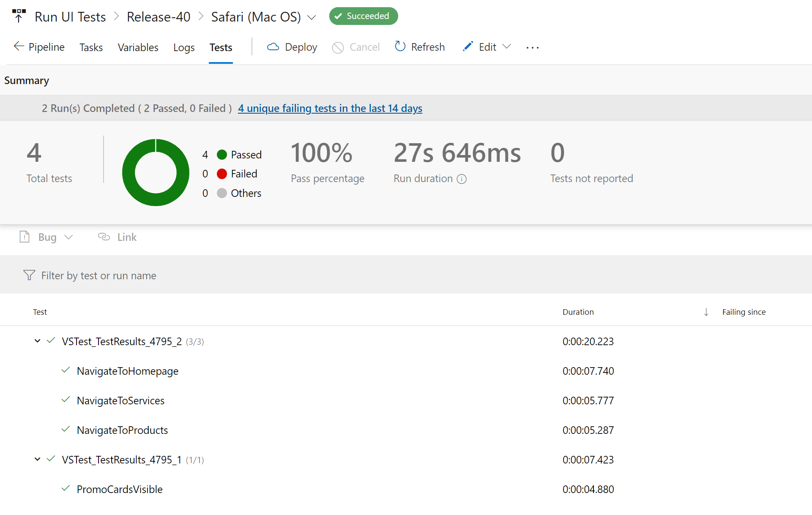
Task: Collapse the VSTest_TestResults_4795_2 run
Action: click(37, 341)
